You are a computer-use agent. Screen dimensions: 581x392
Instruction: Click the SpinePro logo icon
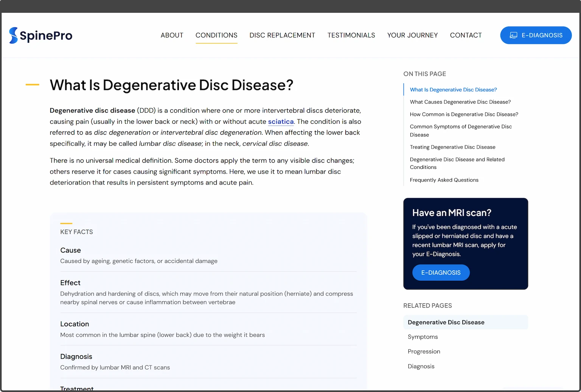pyautogui.click(x=14, y=35)
